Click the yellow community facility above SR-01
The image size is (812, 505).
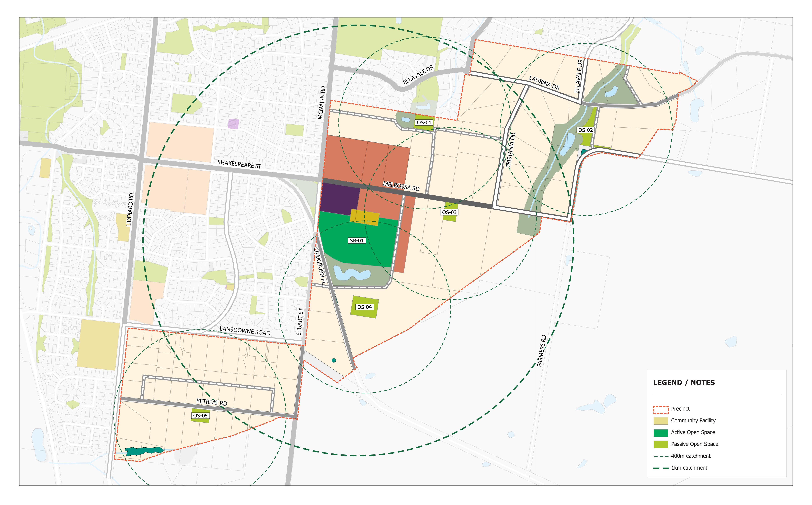click(x=365, y=218)
